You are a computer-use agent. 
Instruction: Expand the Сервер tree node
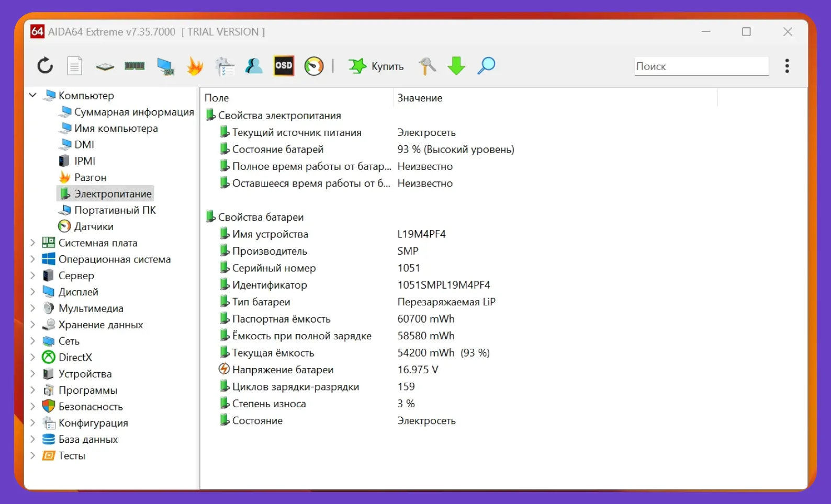pos(32,275)
